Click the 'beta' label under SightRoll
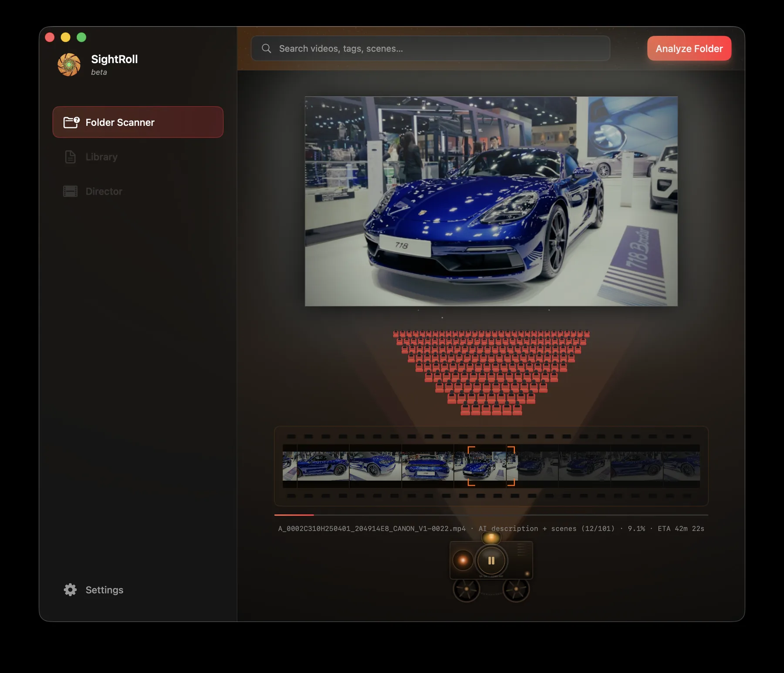The image size is (784, 673). coord(99,72)
